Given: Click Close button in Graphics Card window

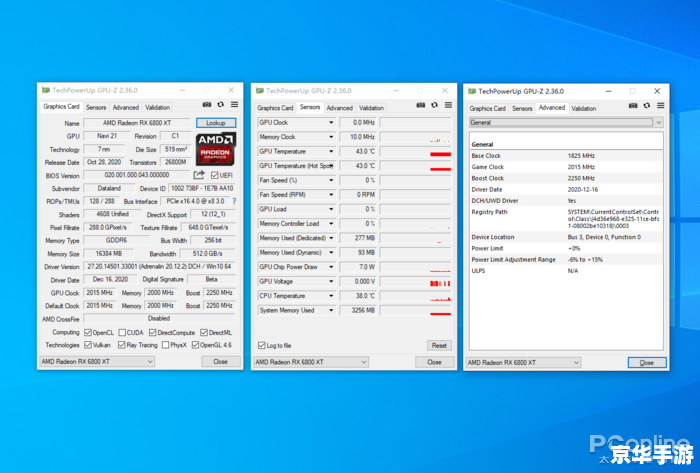Looking at the screenshot, I should [221, 361].
